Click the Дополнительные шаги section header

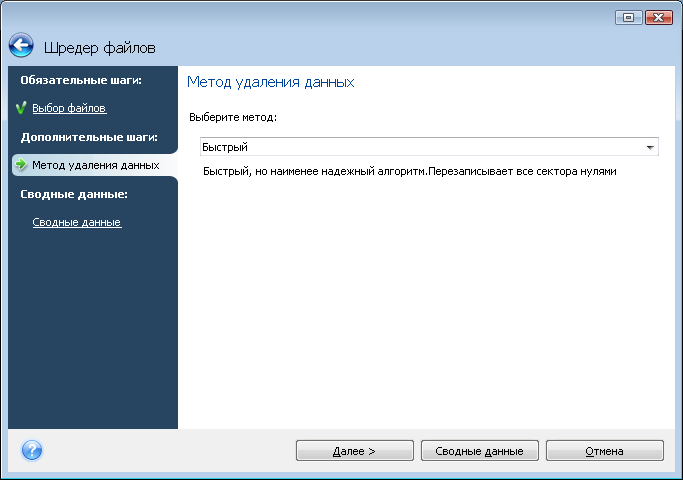(89, 136)
